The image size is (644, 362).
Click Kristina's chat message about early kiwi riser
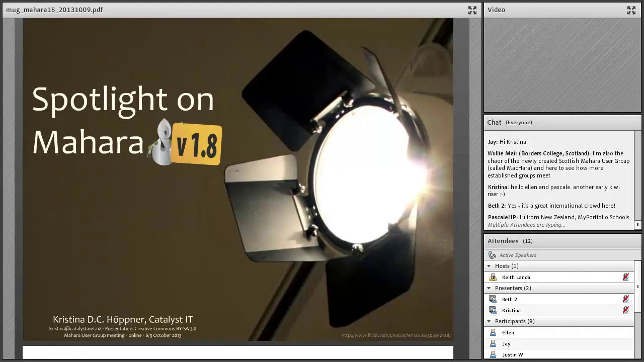(x=554, y=191)
